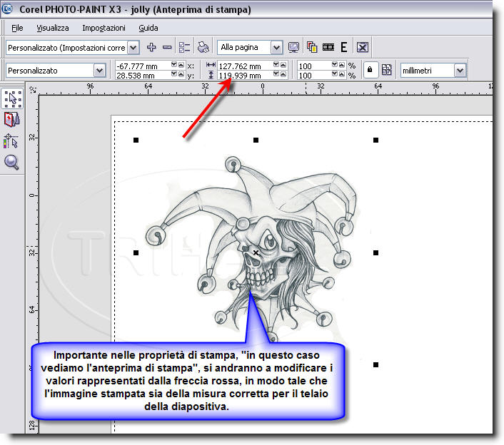Expand the image position 'Personalizzato' dropdown

[100, 71]
